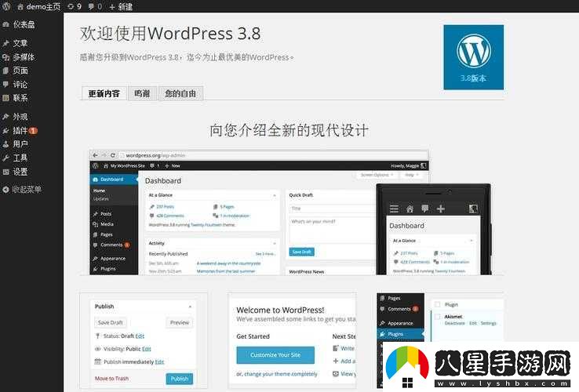Click the updates icon showing 9
Image resolution: width=579 pixels, height=392 pixels.
(71, 6)
